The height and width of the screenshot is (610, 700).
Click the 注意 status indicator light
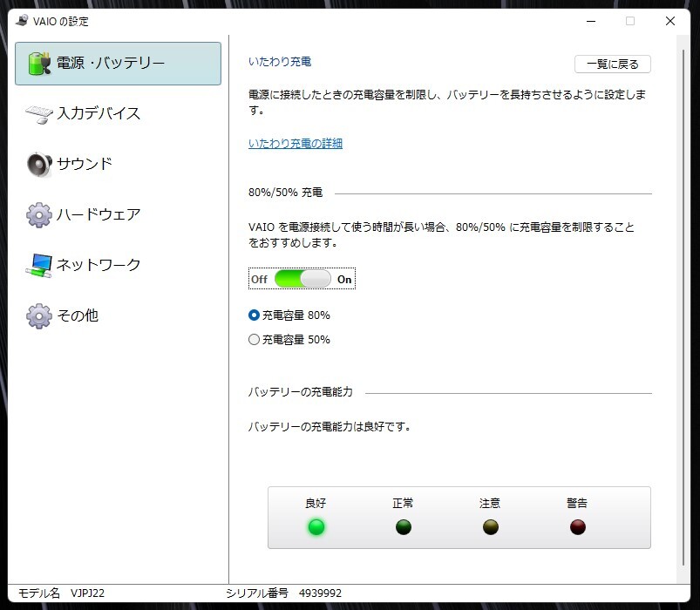(x=490, y=527)
